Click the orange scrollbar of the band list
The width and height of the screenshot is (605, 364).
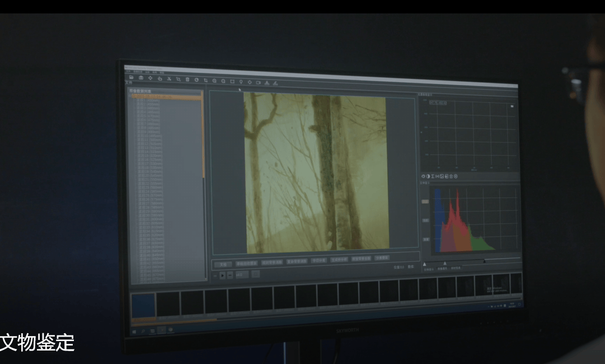click(x=203, y=134)
